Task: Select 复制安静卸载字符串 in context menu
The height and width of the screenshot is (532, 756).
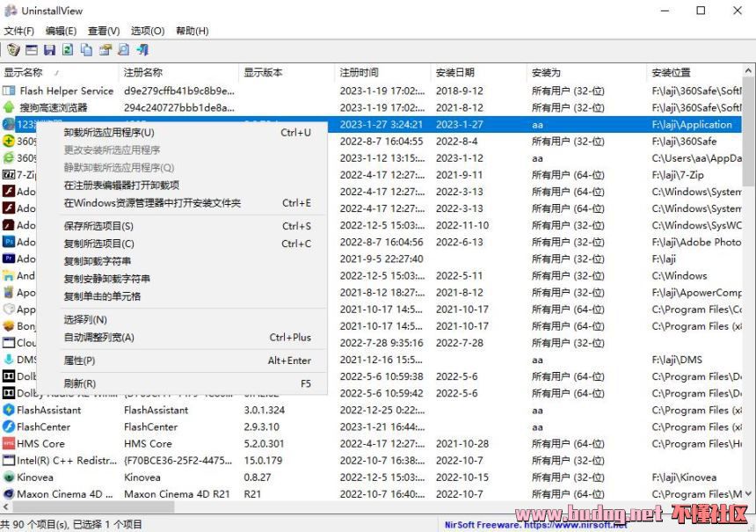Action: [182, 279]
